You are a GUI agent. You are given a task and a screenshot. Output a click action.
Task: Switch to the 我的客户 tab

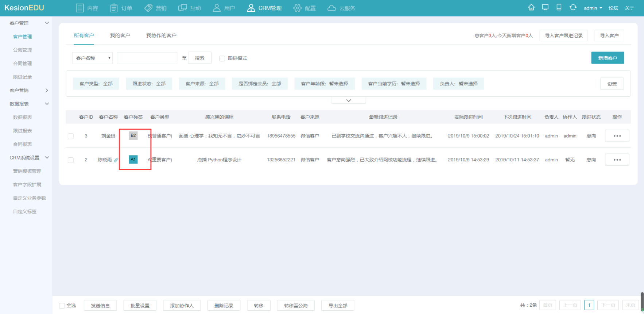120,35
